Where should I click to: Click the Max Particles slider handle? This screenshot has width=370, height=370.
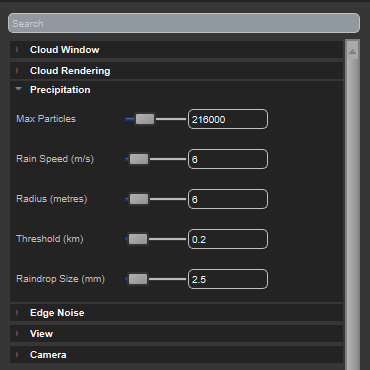pyautogui.click(x=145, y=119)
